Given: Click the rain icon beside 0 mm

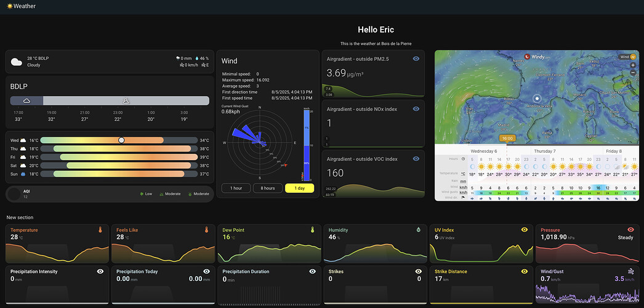Looking at the screenshot, I should tap(178, 59).
